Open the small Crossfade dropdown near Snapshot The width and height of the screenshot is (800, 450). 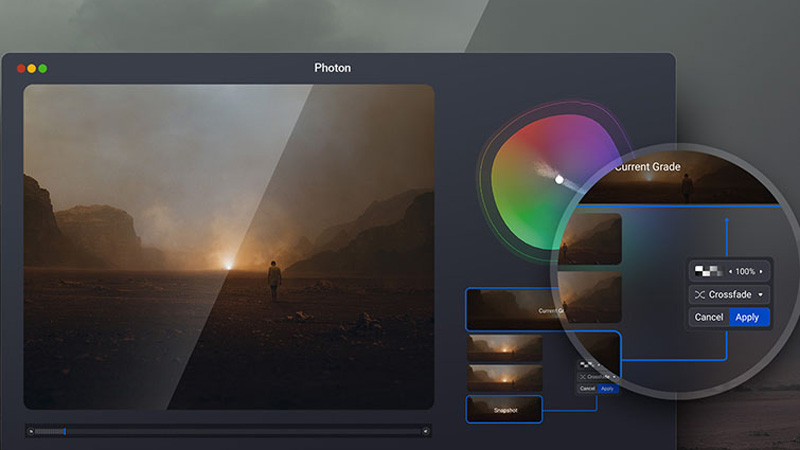(597, 377)
